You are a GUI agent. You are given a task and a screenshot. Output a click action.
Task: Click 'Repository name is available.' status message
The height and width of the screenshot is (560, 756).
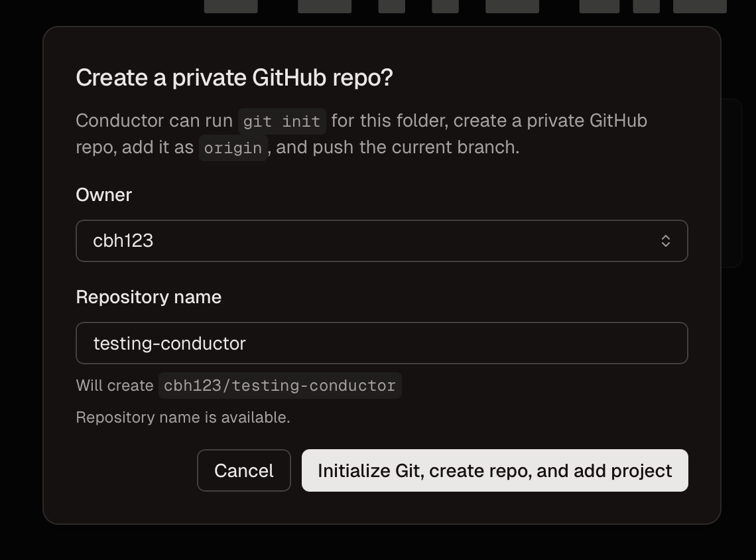[183, 417]
